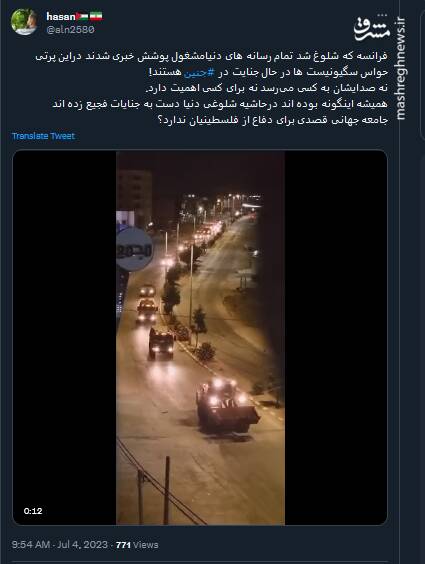Click the vertical mashreghnews.ir watermark text

point(400,68)
